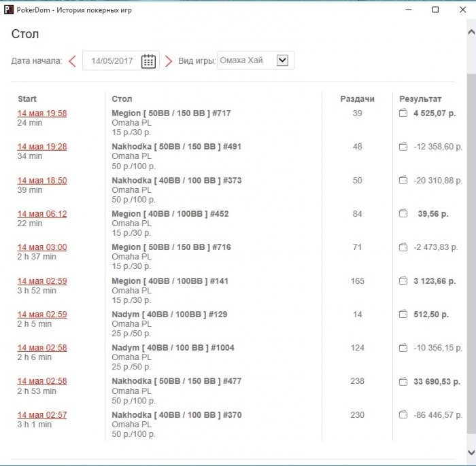Viewport: 476px width, 466px height.
Task: Click the Start column header
Action: (x=27, y=99)
